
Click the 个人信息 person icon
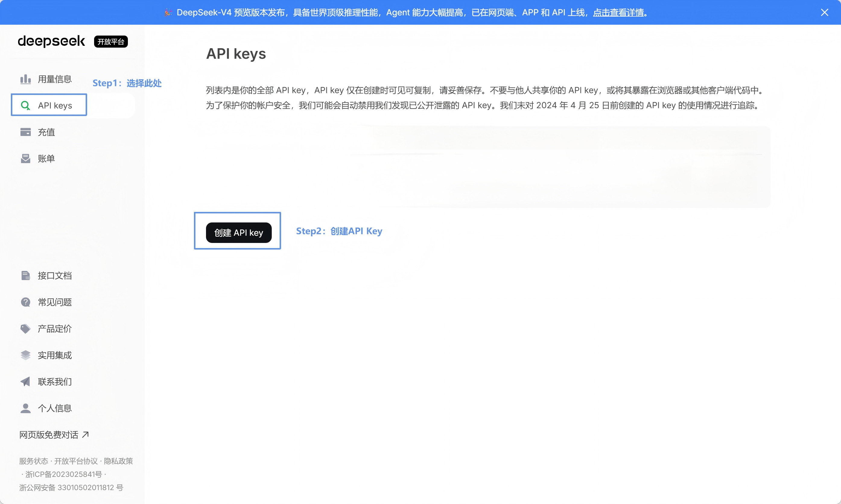[25, 408]
